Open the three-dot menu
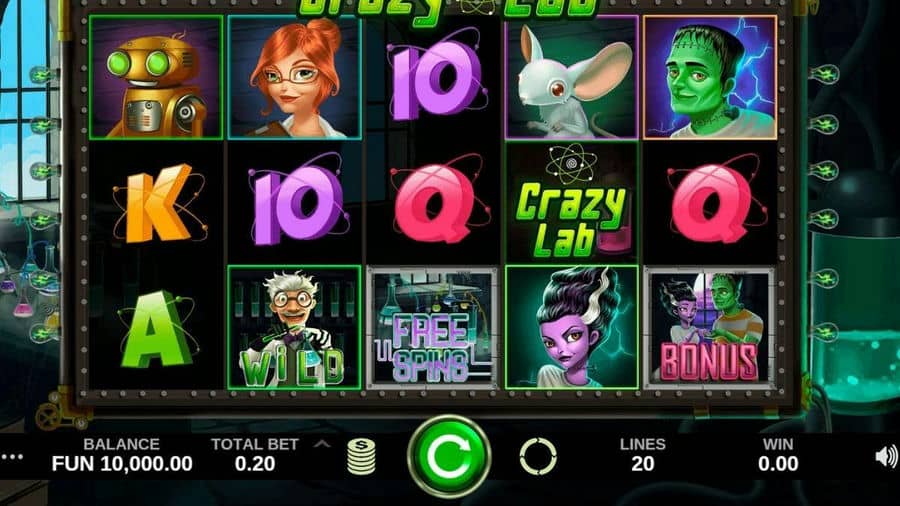 (13, 457)
